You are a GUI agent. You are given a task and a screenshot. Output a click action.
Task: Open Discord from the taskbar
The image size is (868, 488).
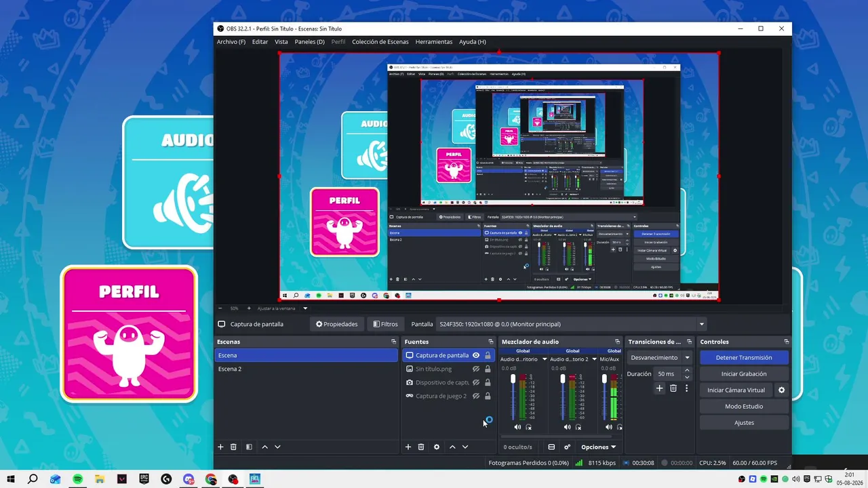tap(189, 479)
